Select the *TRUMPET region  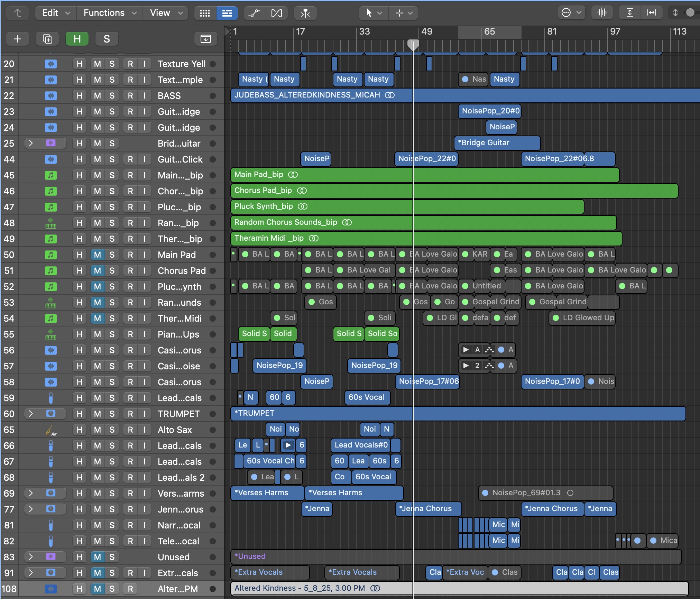point(458,413)
